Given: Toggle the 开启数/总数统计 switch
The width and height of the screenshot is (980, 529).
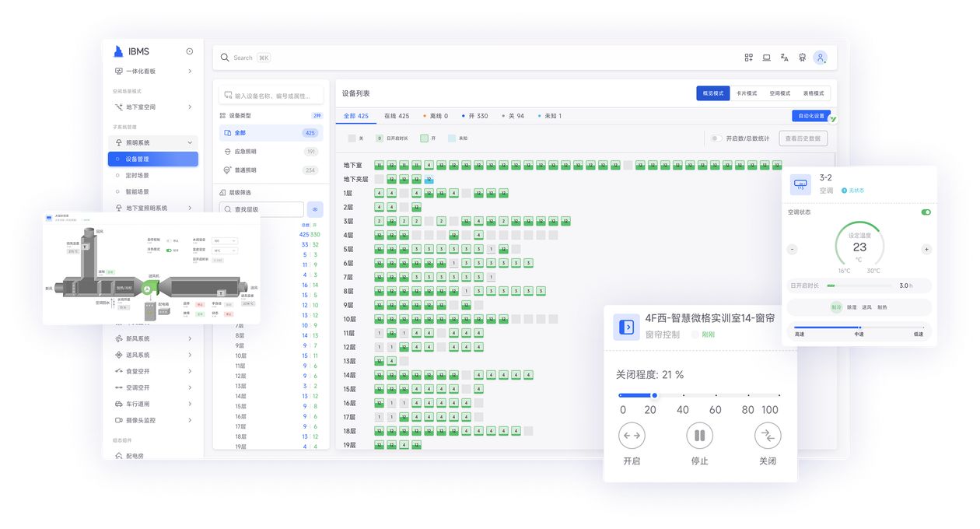Looking at the screenshot, I should pyautogui.click(x=715, y=138).
